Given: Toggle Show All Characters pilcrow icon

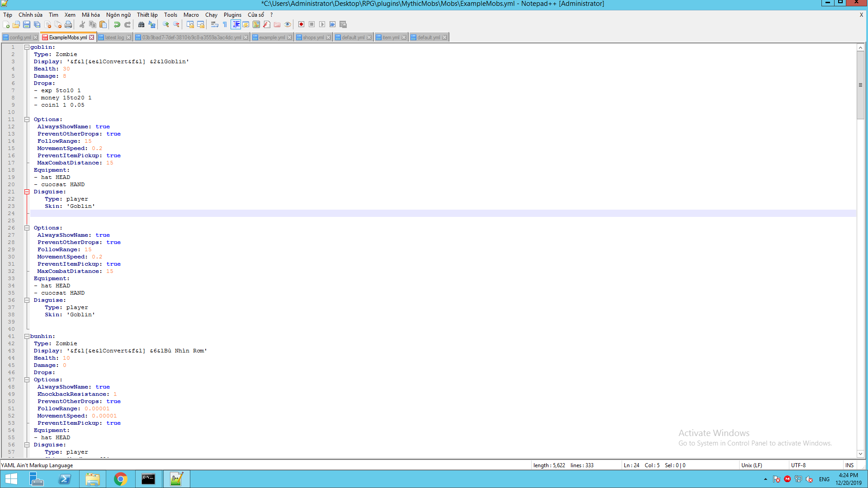Looking at the screenshot, I should [225, 24].
